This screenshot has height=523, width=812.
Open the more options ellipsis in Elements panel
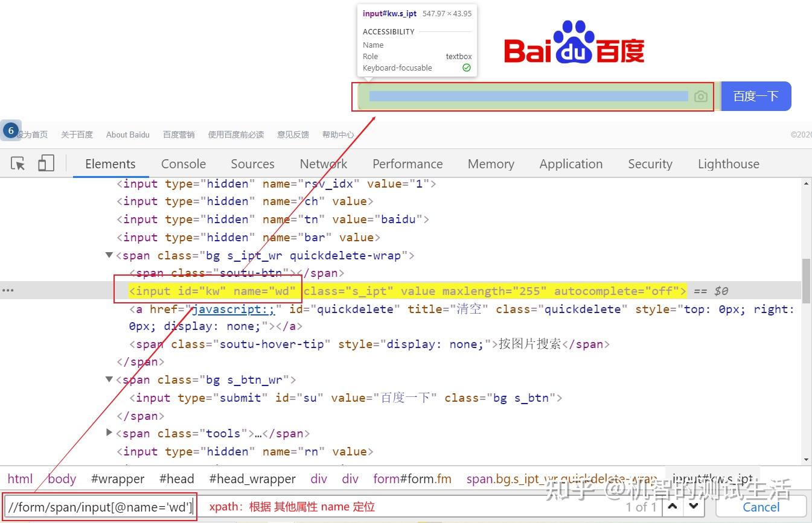(x=8, y=290)
